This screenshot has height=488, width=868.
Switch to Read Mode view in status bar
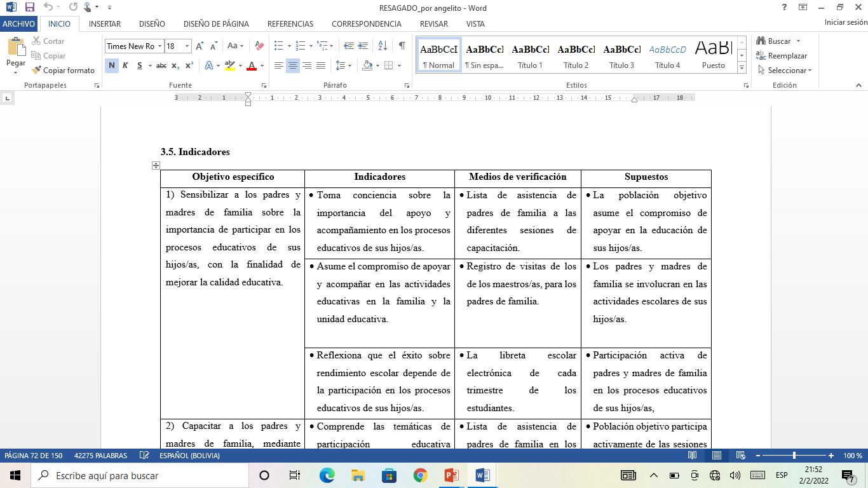click(693, 456)
